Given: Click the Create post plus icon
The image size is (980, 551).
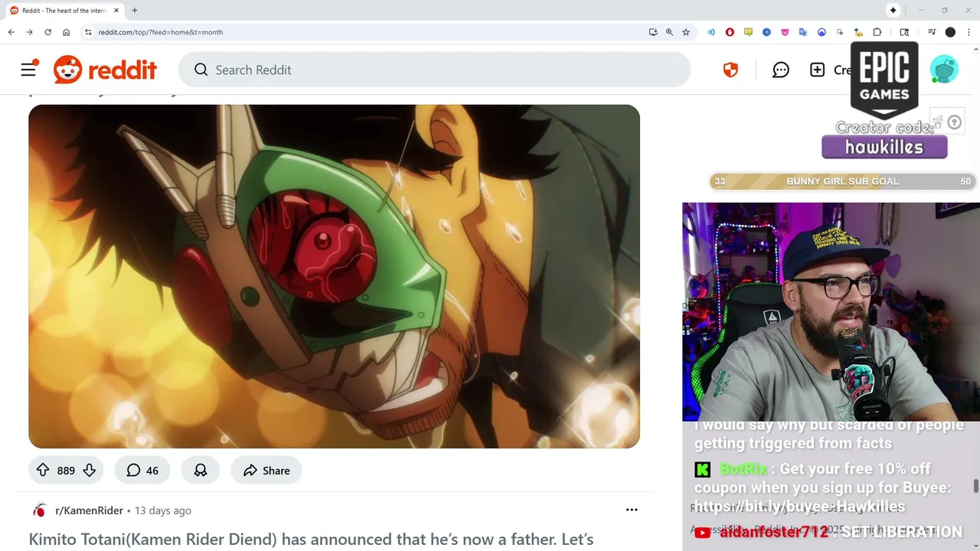Looking at the screenshot, I should [x=818, y=70].
